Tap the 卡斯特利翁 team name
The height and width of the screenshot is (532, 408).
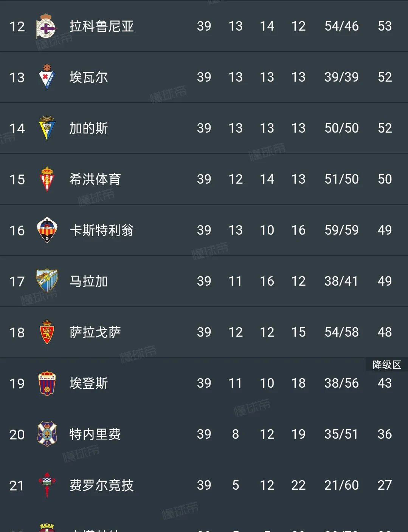[101, 230]
